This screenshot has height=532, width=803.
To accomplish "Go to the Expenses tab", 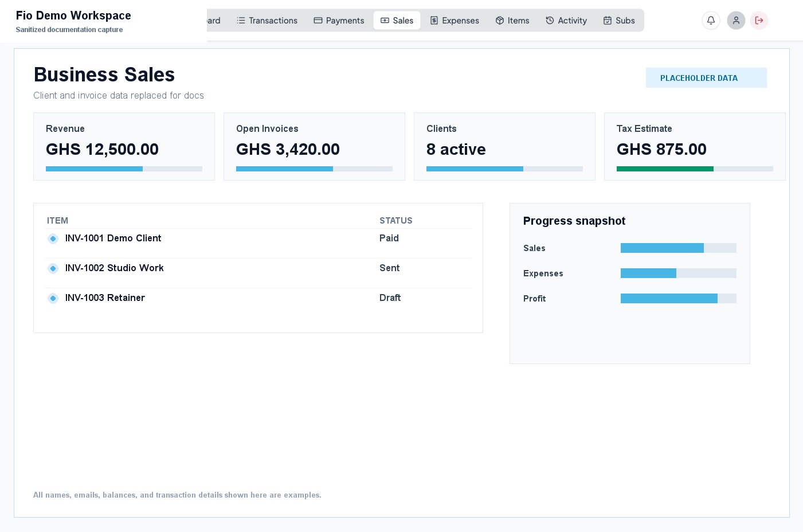I will (455, 21).
